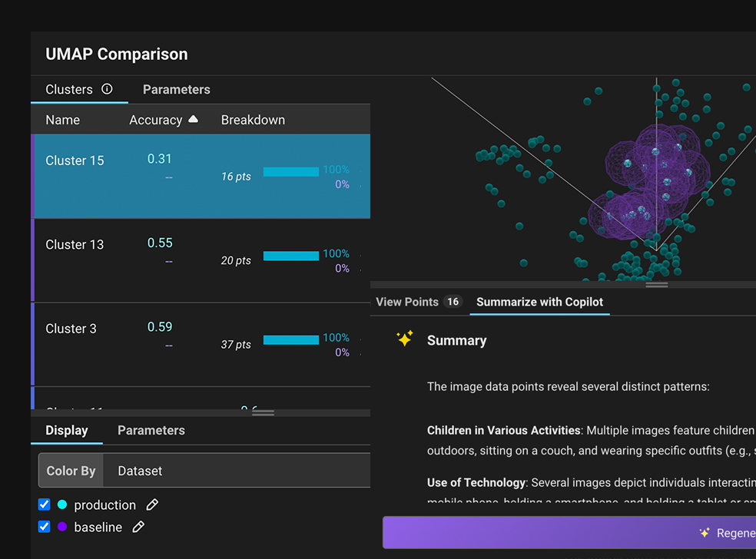Grab the cluster list resize handle

pyautogui.click(x=263, y=413)
